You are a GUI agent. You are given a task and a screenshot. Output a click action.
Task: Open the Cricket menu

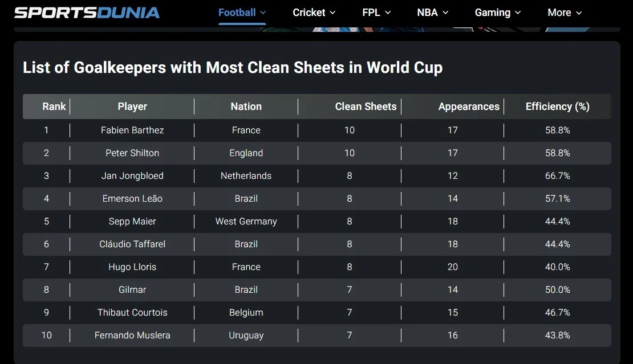tap(314, 13)
